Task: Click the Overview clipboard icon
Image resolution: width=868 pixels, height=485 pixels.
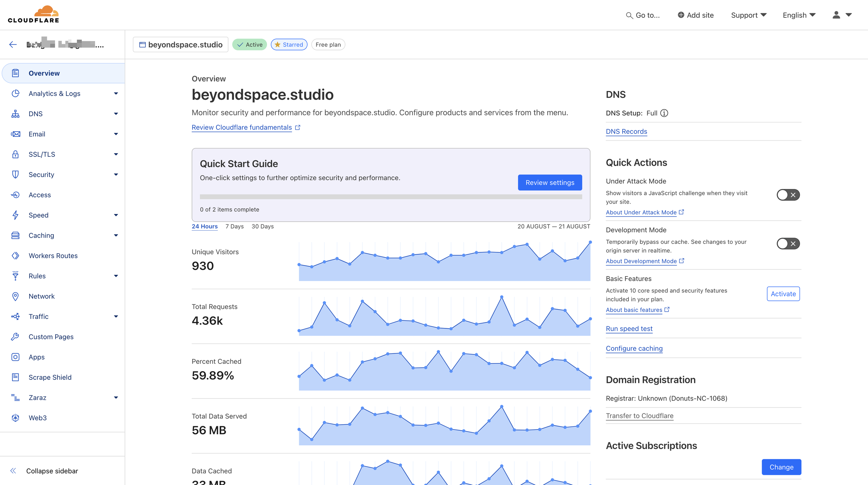Action: tap(15, 73)
